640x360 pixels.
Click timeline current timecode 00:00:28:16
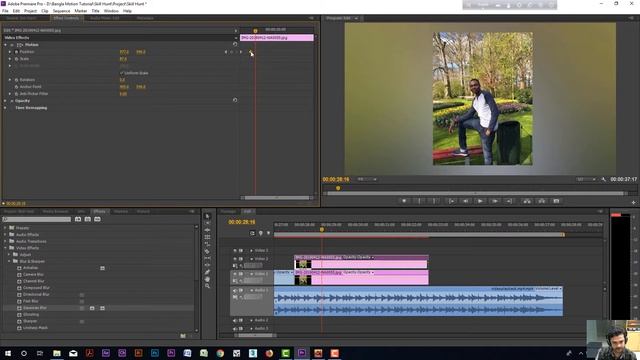tap(242, 222)
